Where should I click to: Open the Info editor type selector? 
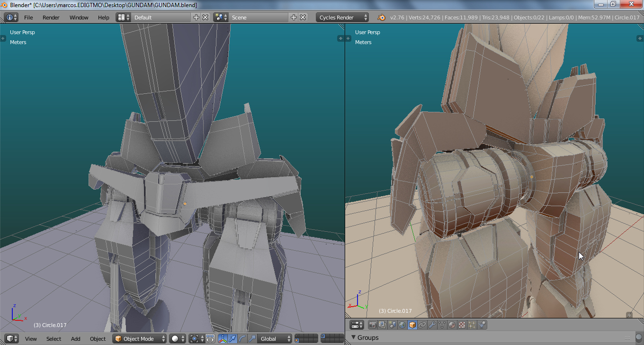coord(11,18)
